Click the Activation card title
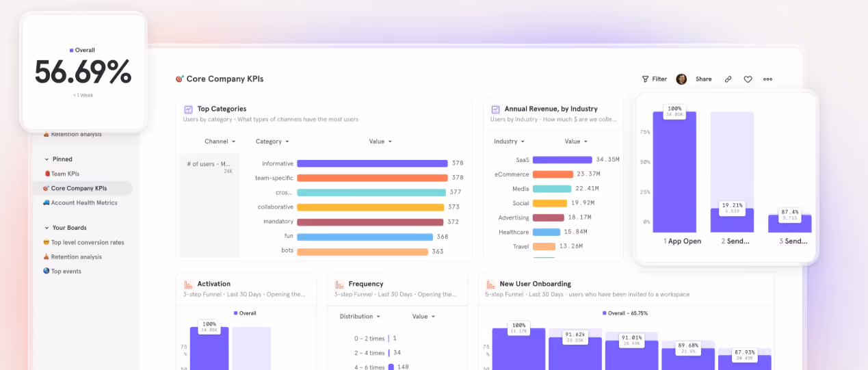The width and height of the screenshot is (868, 370). point(214,284)
